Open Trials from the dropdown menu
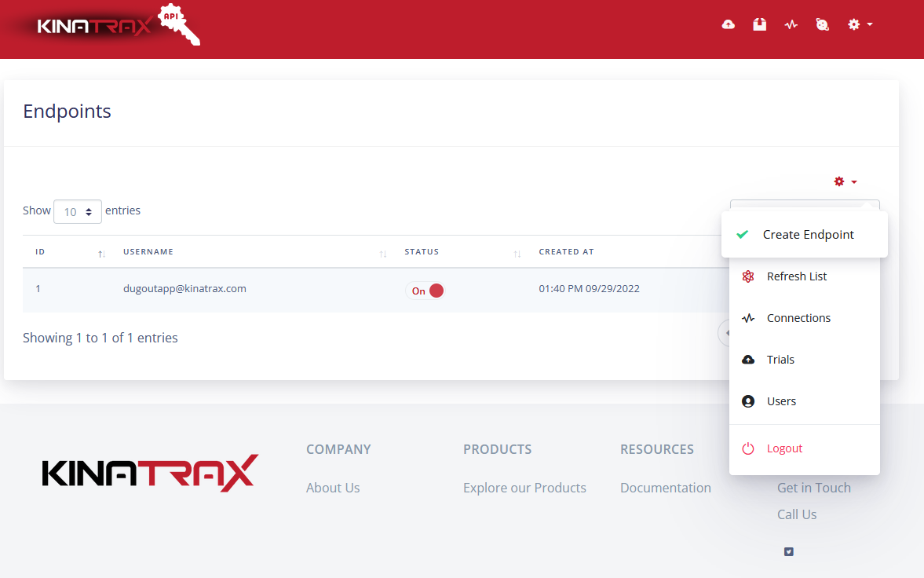 click(x=780, y=360)
